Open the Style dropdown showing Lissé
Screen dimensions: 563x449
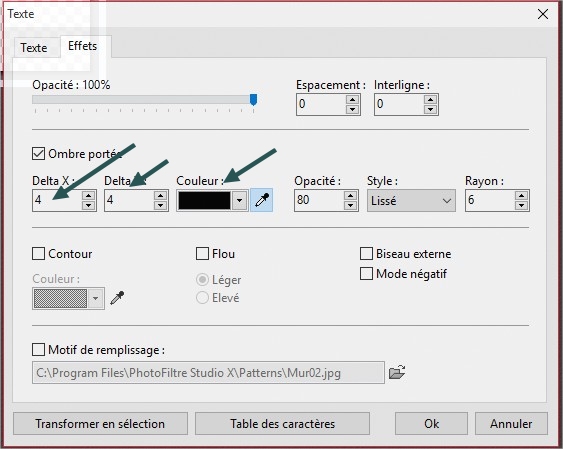[411, 200]
